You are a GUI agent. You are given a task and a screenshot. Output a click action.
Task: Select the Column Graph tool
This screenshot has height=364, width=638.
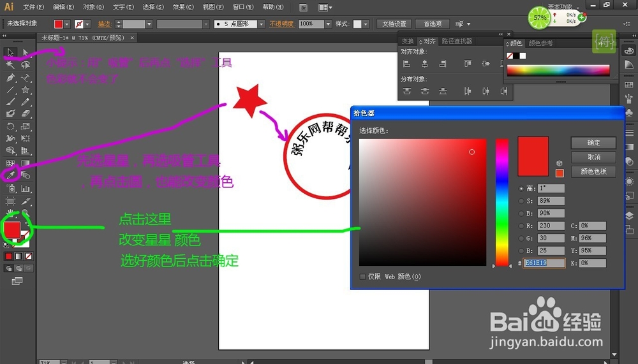point(26,189)
